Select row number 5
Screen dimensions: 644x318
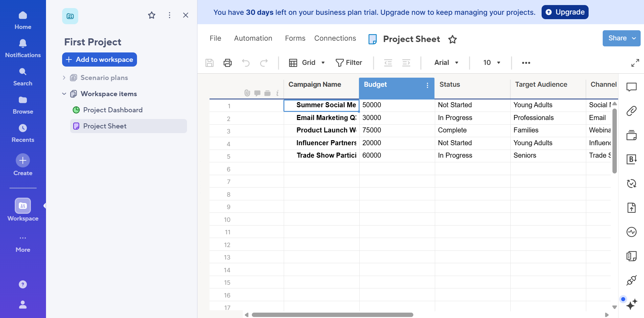229,157
